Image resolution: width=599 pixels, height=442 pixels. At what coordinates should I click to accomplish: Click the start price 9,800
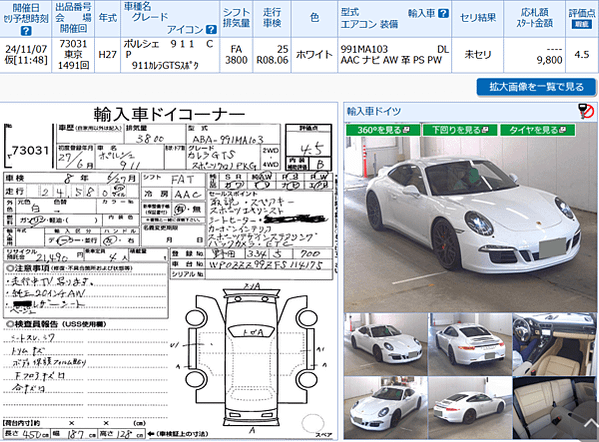click(549, 60)
